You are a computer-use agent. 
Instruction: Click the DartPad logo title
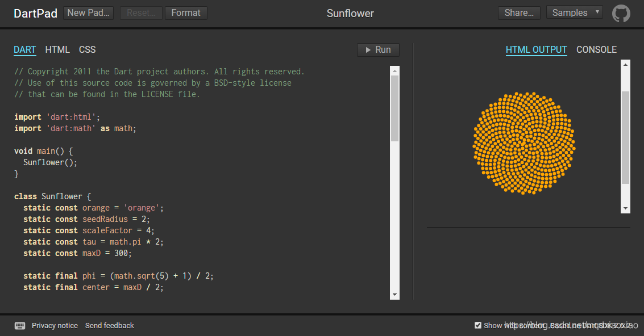[35, 13]
